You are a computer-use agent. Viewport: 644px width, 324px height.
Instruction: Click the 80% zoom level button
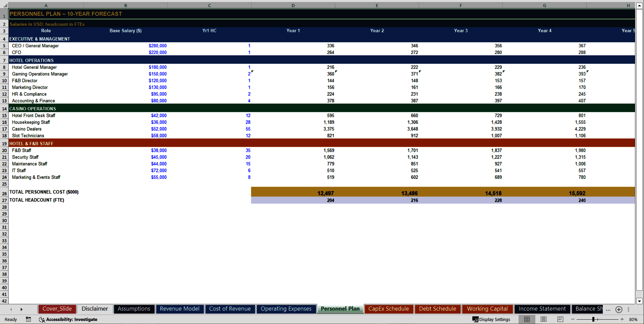[634, 319]
